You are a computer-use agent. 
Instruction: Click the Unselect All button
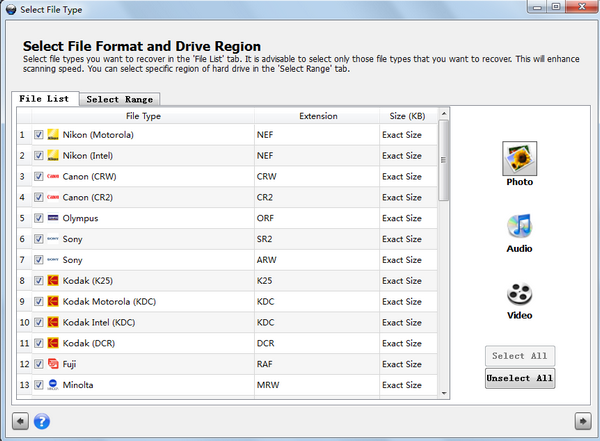pos(520,378)
